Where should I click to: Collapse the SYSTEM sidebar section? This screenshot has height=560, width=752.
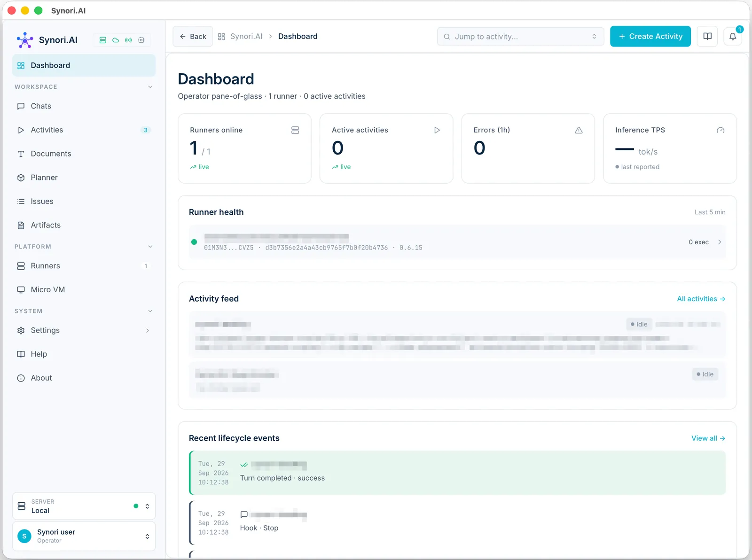150,311
